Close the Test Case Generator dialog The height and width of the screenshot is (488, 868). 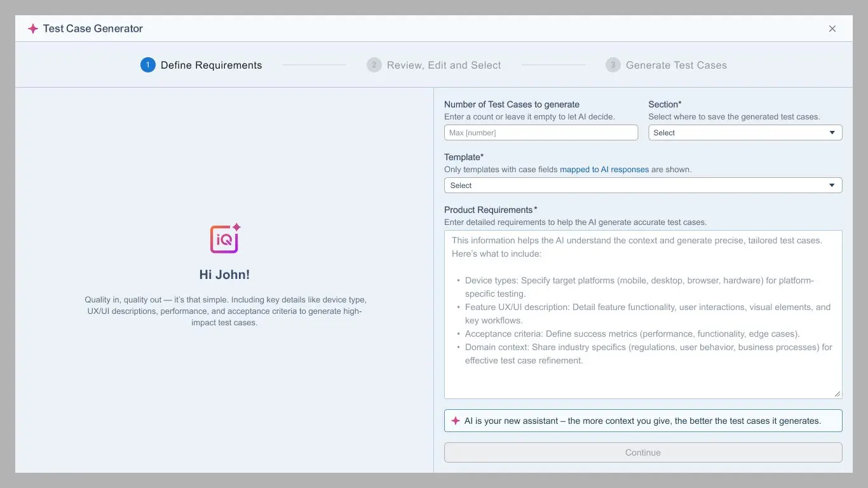[832, 29]
